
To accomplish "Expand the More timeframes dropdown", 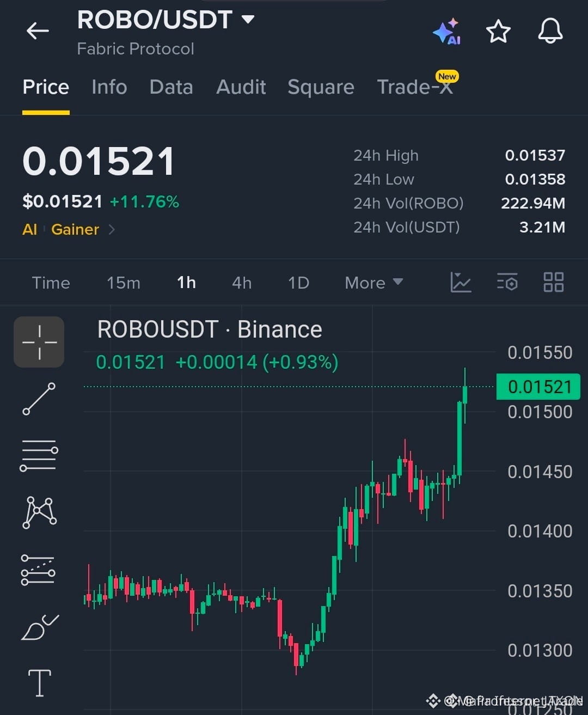I will click(x=374, y=283).
